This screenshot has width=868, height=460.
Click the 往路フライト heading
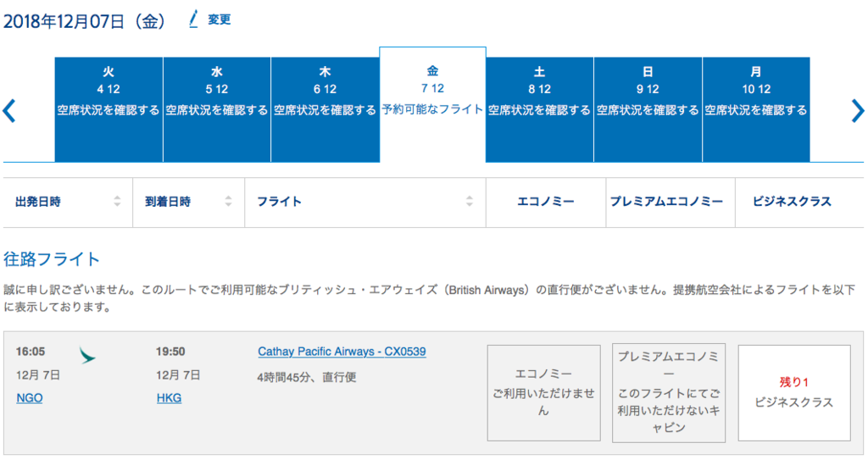coord(52,259)
